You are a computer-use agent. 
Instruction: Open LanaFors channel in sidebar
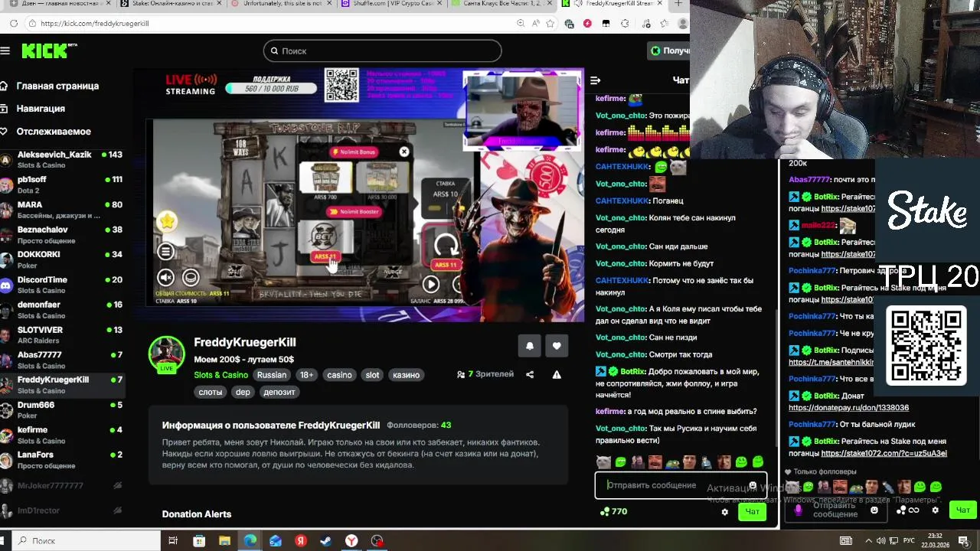click(62, 460)
